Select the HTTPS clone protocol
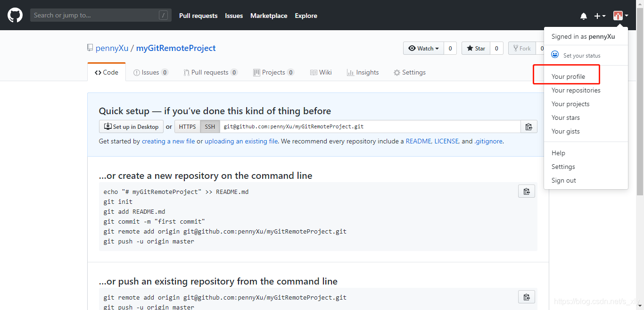This screenshot has width=644, height=310. (188, 126)
